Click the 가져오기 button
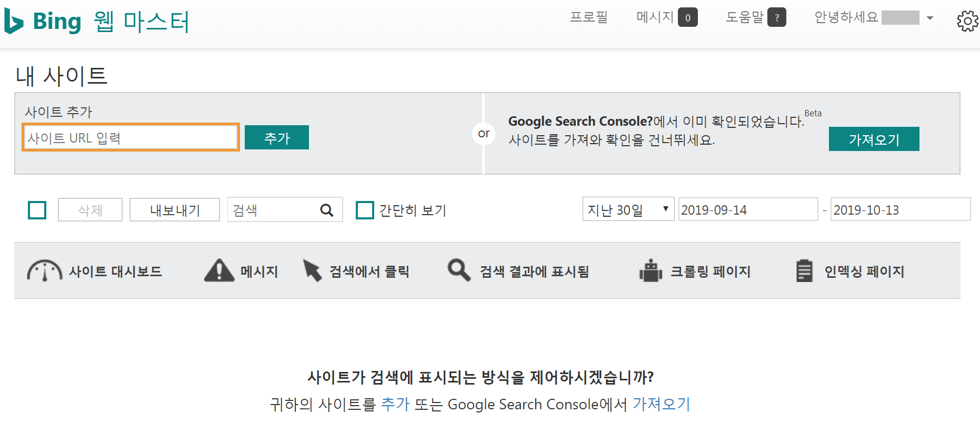980x433 pixels. (x=874, y=139)
